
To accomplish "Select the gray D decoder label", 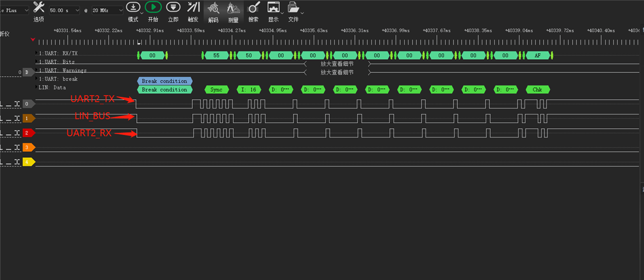I will (28, 72).
